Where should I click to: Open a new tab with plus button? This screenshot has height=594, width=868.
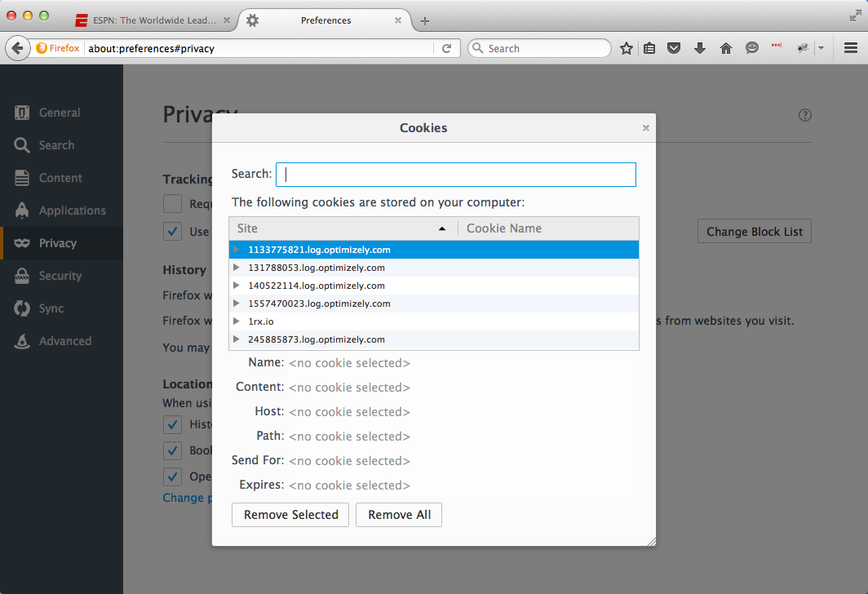(424, 21)
